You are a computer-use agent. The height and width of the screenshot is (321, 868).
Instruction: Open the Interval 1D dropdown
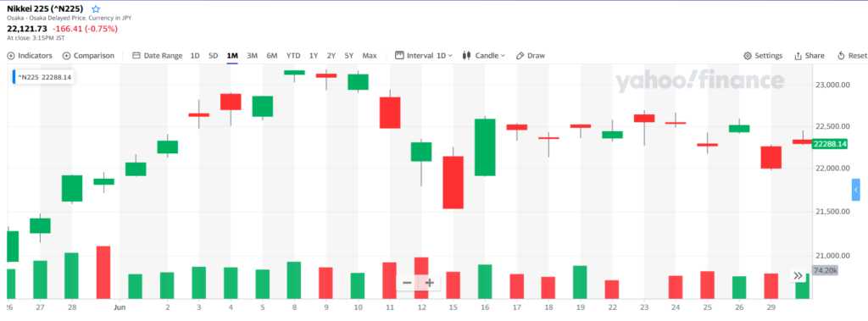click(x=424, y=55)
